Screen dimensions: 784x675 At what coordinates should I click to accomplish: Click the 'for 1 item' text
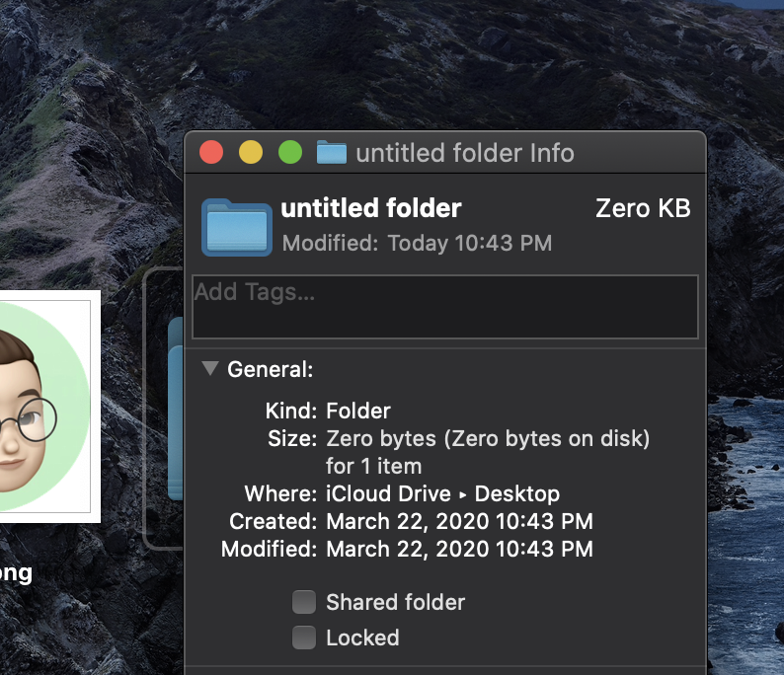pyautogui.click(x=374, y=467)
